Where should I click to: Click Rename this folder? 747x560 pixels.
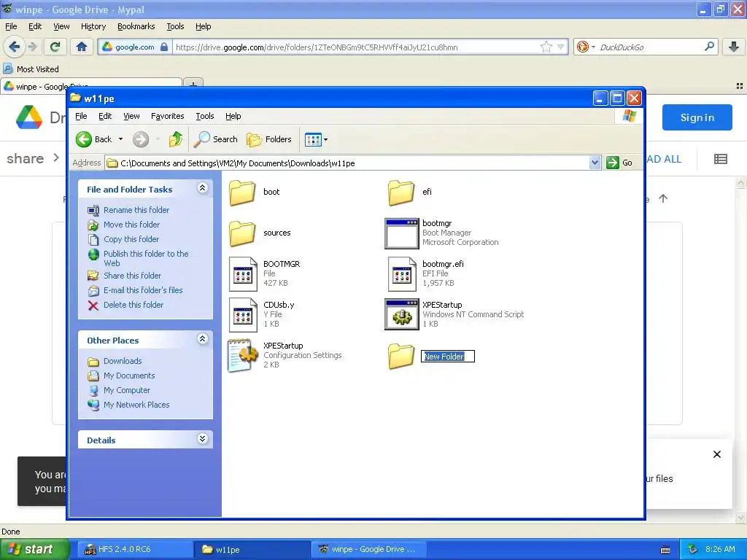[136, 210]
